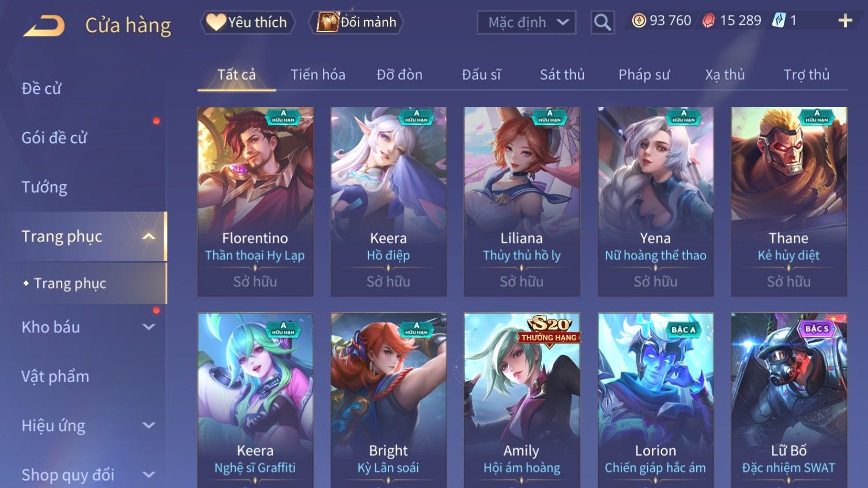Open Tướng in the sidebar
The image size is (868, 488).
44,187
